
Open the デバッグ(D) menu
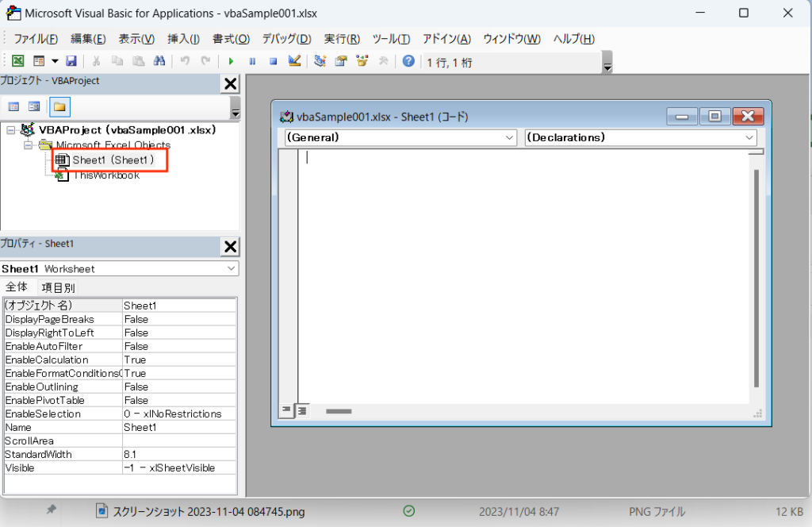point(287,39)
